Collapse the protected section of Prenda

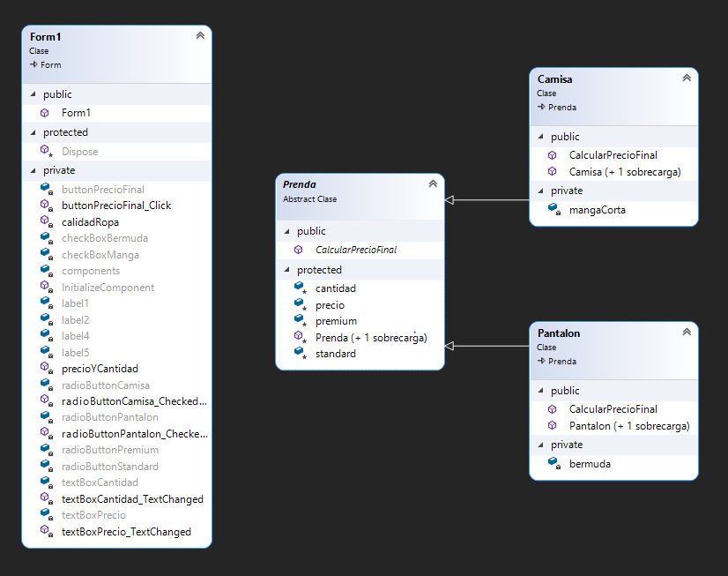[286, 269]
